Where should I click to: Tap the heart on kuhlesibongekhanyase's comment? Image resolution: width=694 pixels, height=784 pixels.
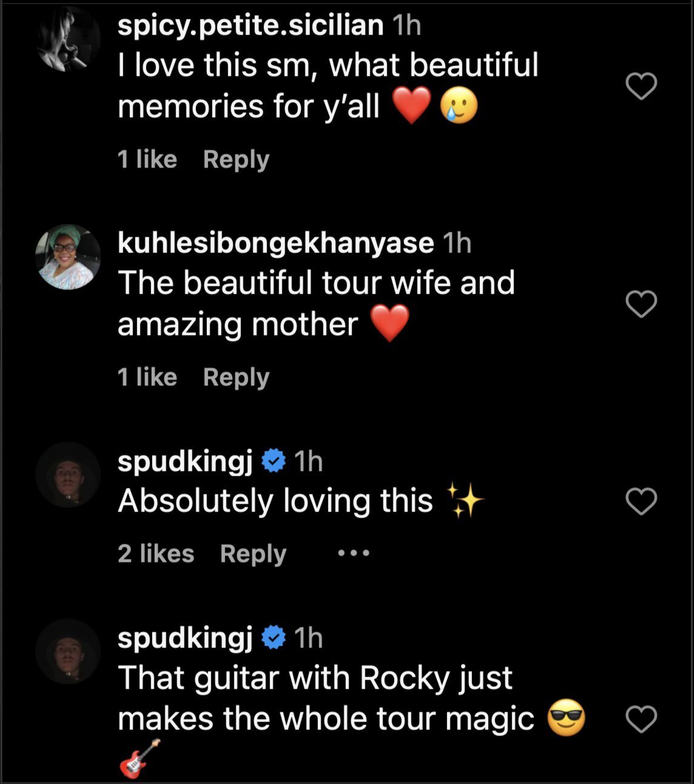(641, 304)
